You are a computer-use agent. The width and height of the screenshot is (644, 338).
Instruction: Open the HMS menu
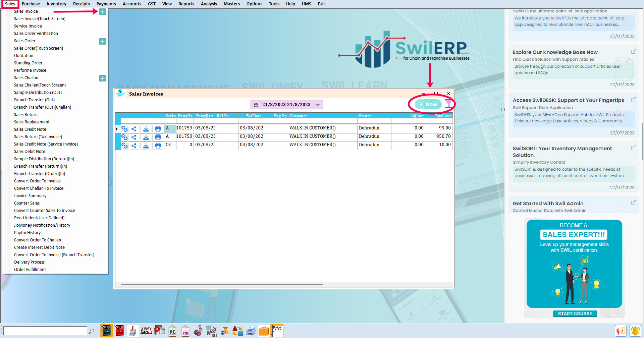(307, 4)
